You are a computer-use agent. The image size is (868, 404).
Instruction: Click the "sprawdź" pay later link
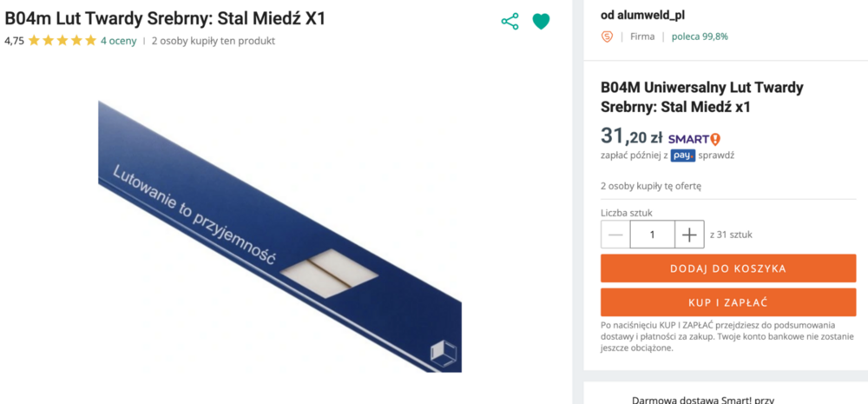[x=716, y=156]
